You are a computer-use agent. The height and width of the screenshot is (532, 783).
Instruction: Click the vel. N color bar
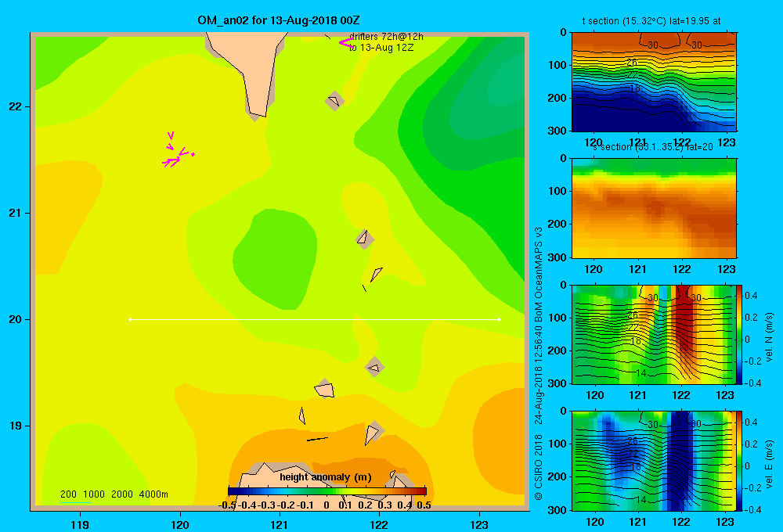pyautogui.click(x=739, y=334)
